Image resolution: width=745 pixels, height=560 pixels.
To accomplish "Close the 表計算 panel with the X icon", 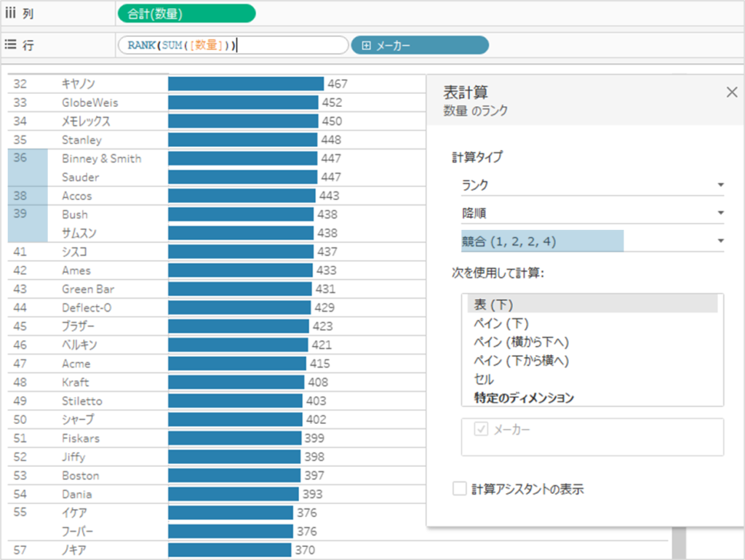I will tap(732, 92).
